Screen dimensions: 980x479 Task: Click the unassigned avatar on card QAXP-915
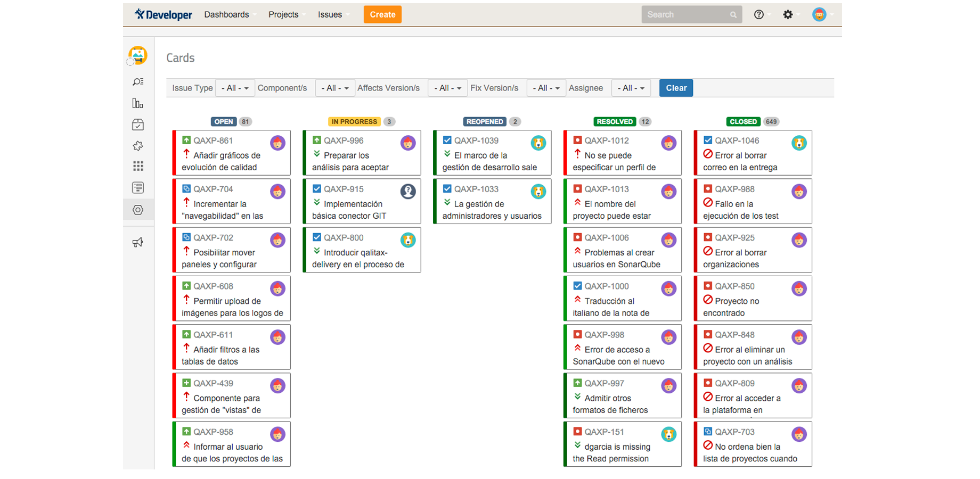point(408,192)
